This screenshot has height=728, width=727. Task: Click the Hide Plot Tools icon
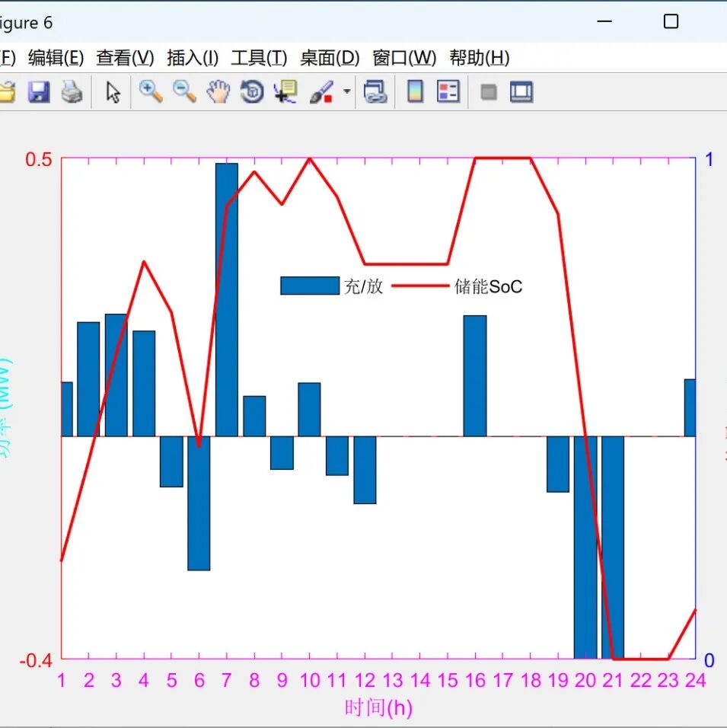point(489,93)
